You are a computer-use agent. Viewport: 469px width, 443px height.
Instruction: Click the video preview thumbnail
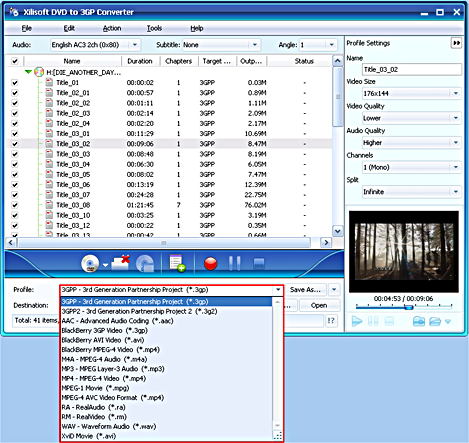[404, 252]
